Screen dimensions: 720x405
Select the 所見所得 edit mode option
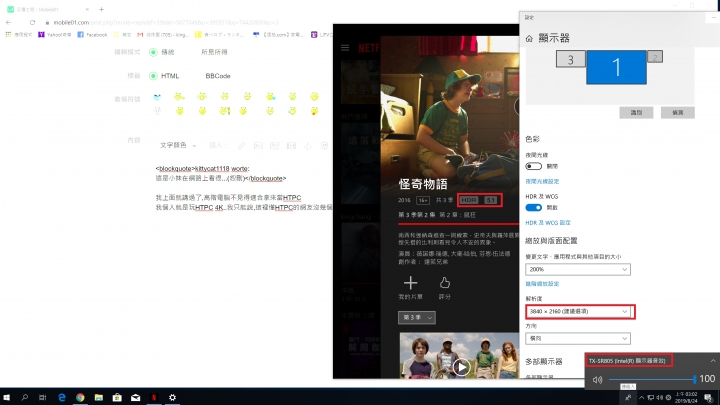pyautogui.click(x=214, y=52)
